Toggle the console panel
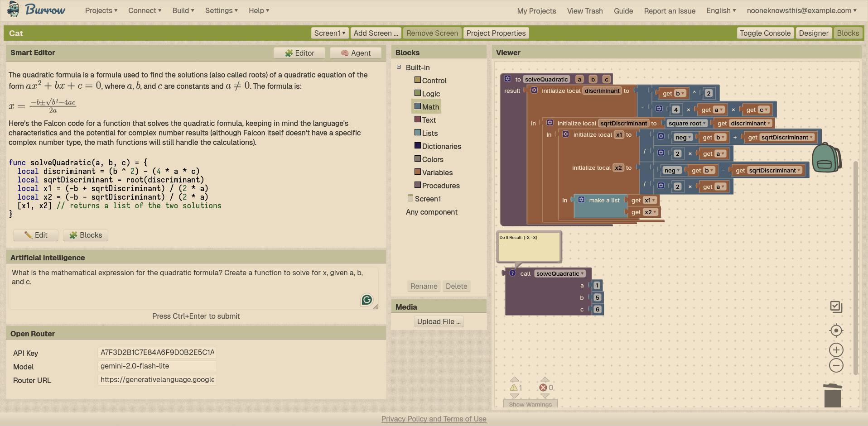Screen dimensions: 868x426 (765, 33)
